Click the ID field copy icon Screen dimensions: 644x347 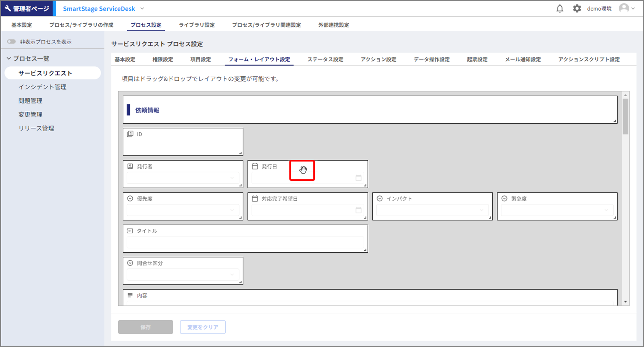point(130,134)
